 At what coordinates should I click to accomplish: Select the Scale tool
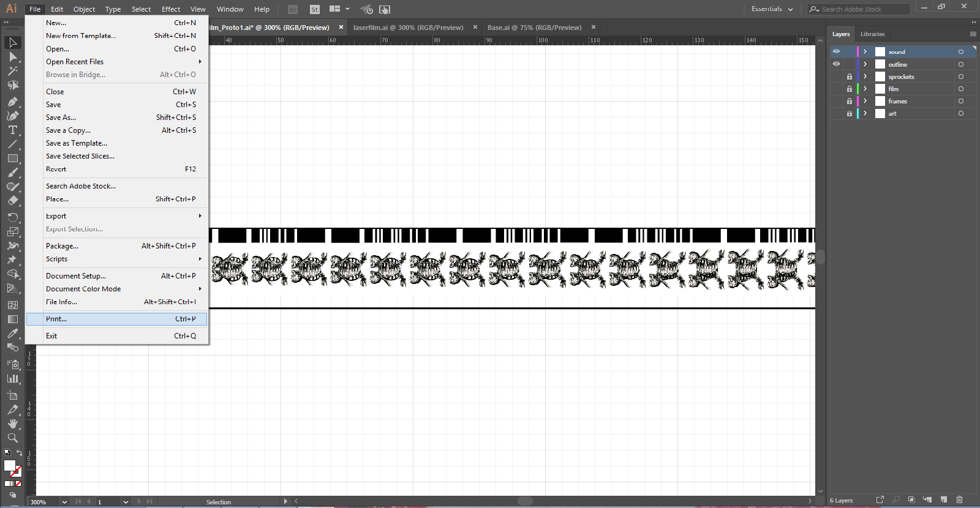point(12,232)
